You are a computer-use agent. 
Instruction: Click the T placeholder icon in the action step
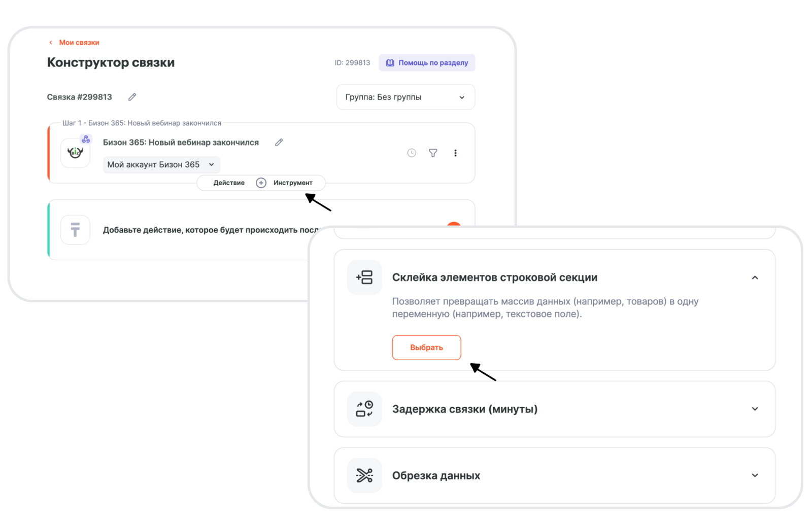click(x=75, y=230)
